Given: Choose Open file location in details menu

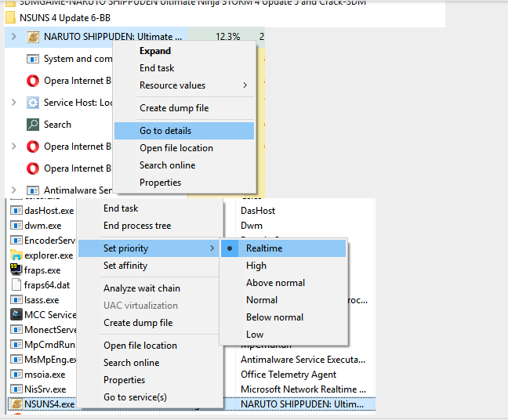Looking at the screenshot, I should pyautogui.click(x=149, y=346).
